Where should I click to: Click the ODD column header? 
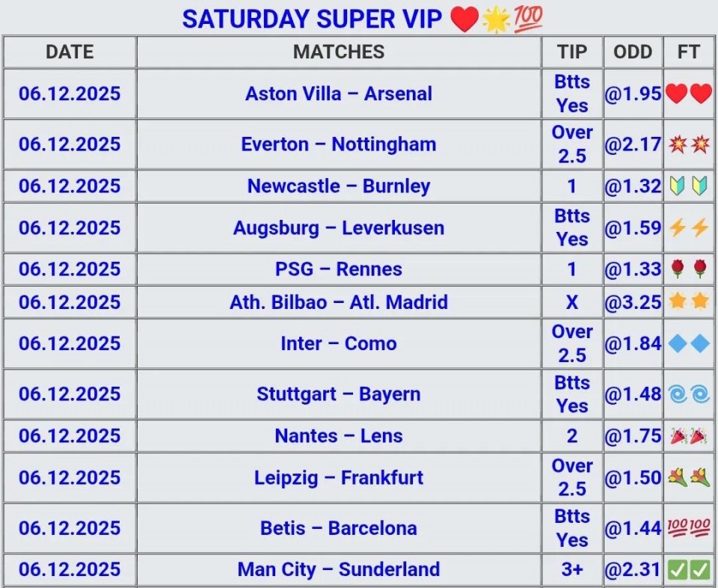pyautogui.click(x=633, y=52)
